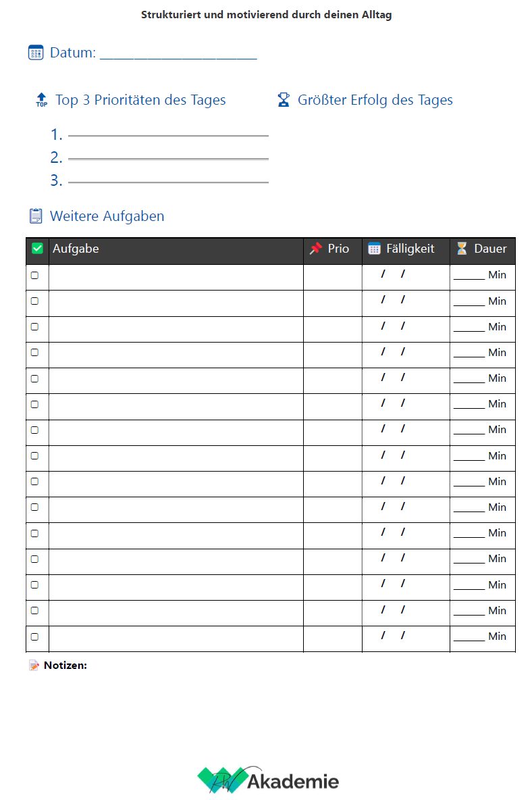Click the trophy icon beside Größter Erfolg

coord(284,100)
